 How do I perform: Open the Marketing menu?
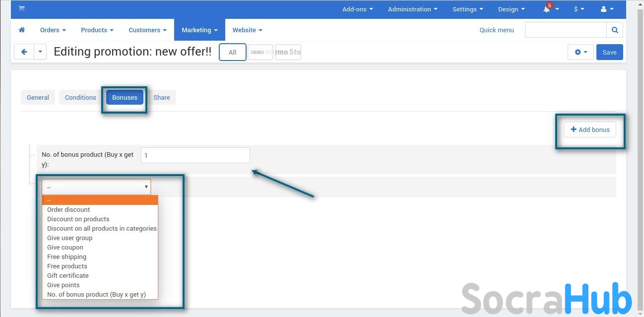(199, 30)
